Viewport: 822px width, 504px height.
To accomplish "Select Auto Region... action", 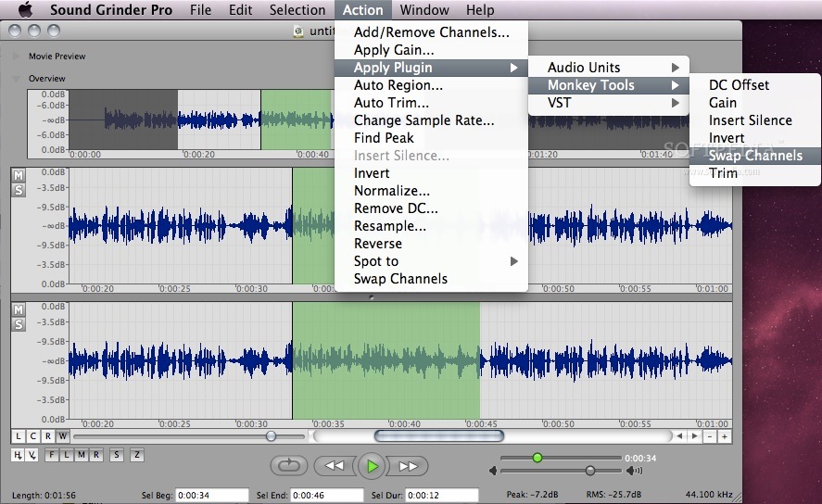I will pyautogui.click(x=431, y=85).
